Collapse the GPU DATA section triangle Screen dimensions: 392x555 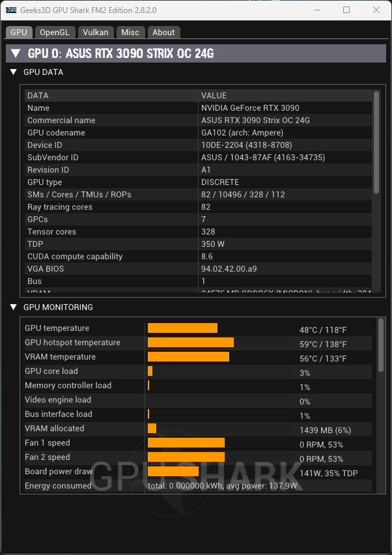tap(14, 72)
